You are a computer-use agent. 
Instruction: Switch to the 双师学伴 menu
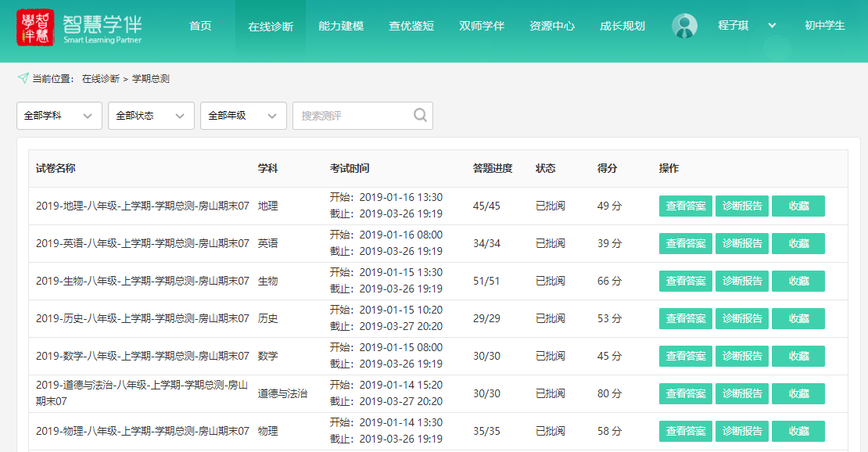[482, 26]
